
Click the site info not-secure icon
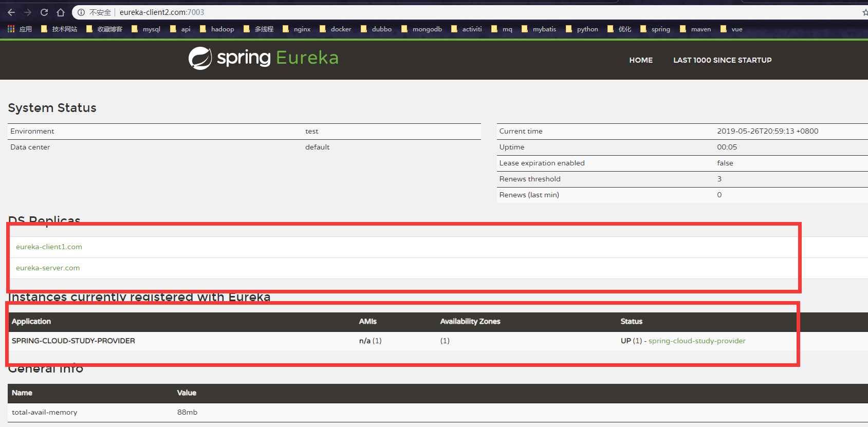coord(81,12)
